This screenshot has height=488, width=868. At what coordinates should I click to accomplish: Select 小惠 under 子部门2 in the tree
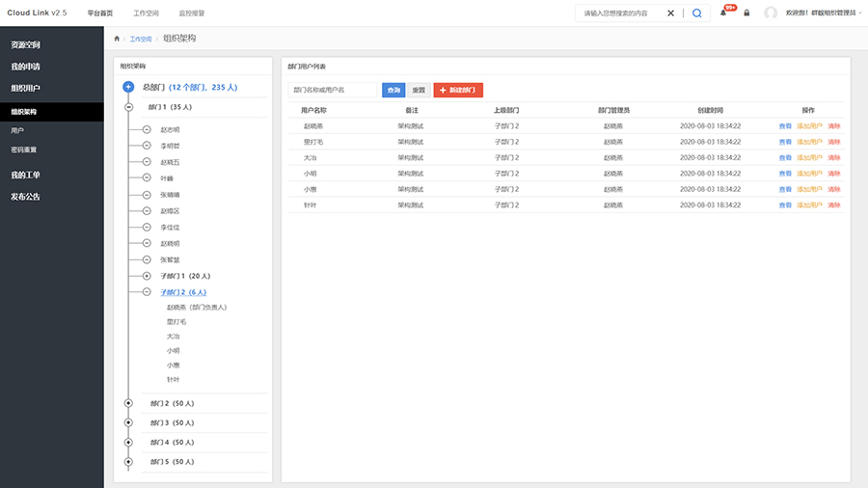coord(173,365)
